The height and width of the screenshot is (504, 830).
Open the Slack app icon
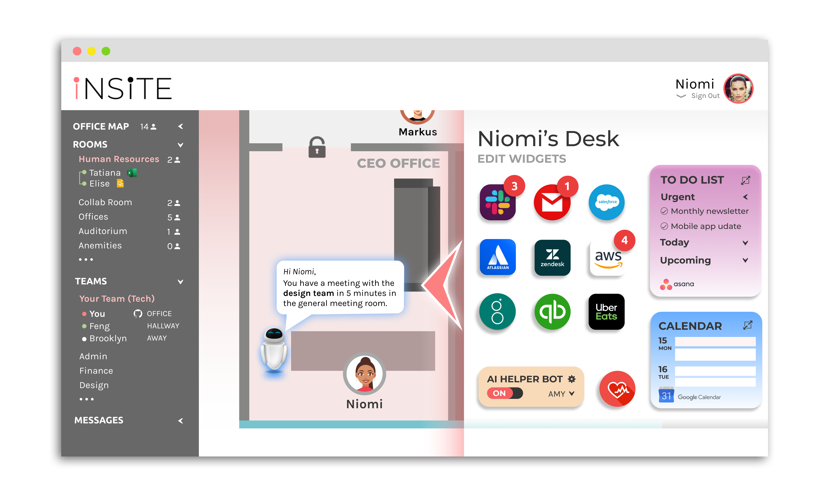click(497, 202)
